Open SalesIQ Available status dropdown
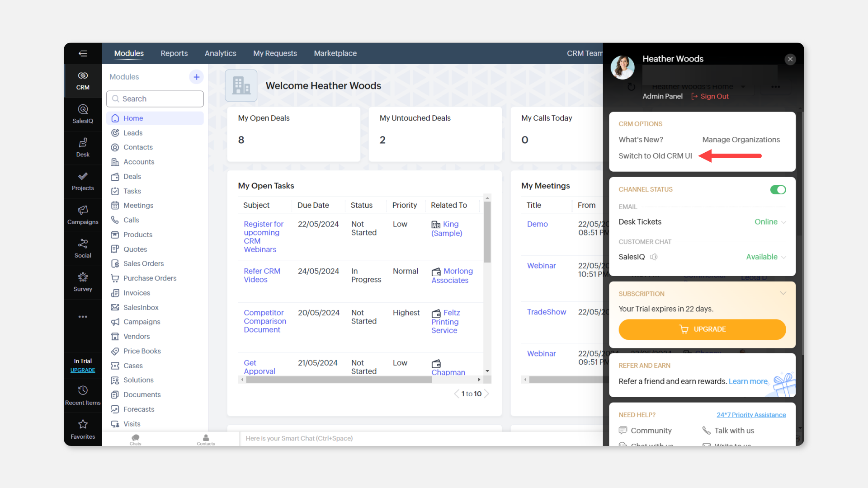 [766, 257]
